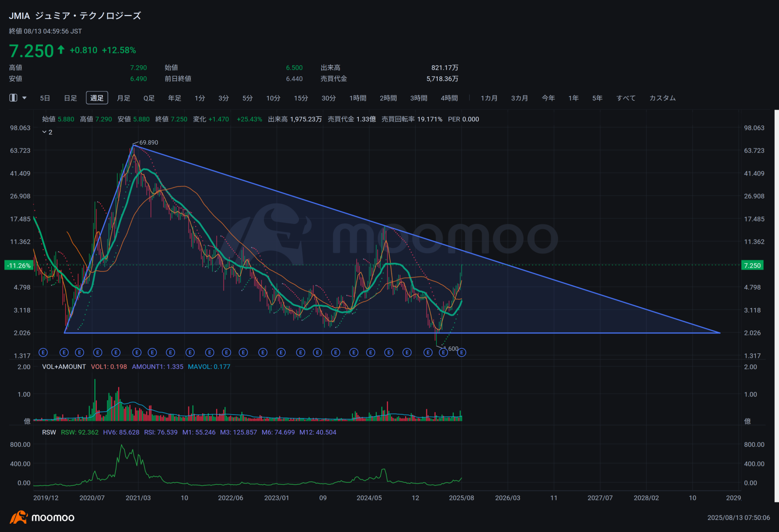Choose the 1分 interval

(200, 98)
